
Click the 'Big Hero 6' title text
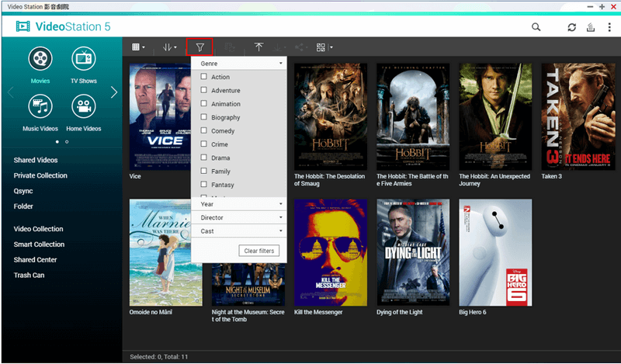point(473,312)
